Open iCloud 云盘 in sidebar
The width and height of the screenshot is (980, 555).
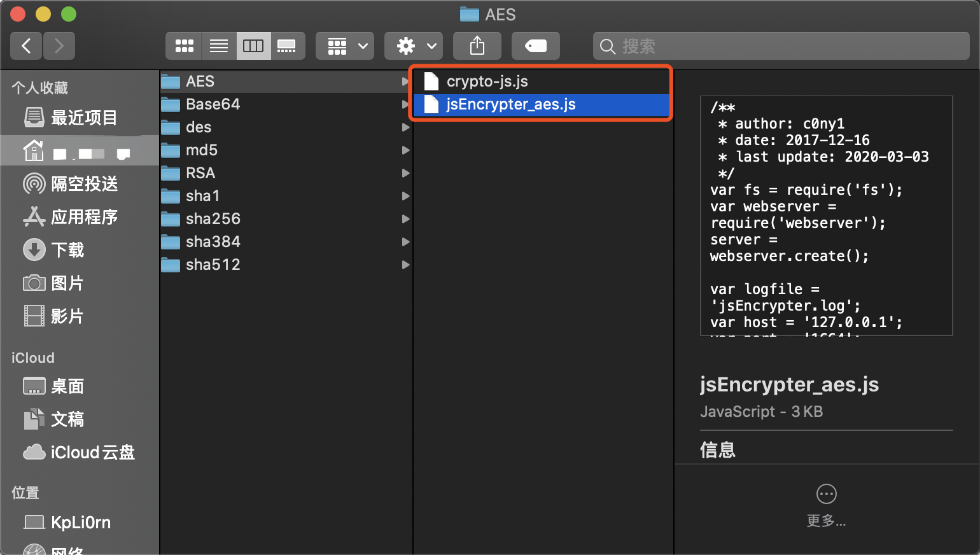click(80, 453)
